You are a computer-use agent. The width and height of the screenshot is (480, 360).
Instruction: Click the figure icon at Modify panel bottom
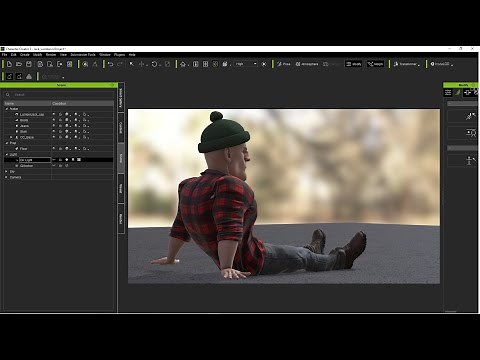470,161
